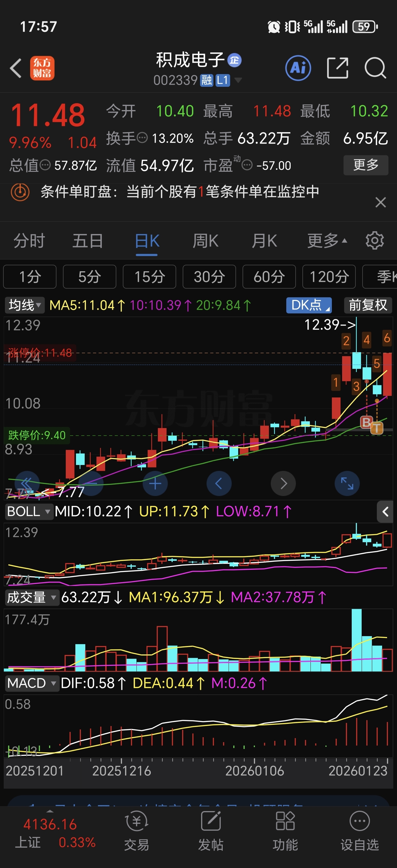
Task: Open MACD indicator dropdown
Action: pyautogui.click(x=32, y=683)
